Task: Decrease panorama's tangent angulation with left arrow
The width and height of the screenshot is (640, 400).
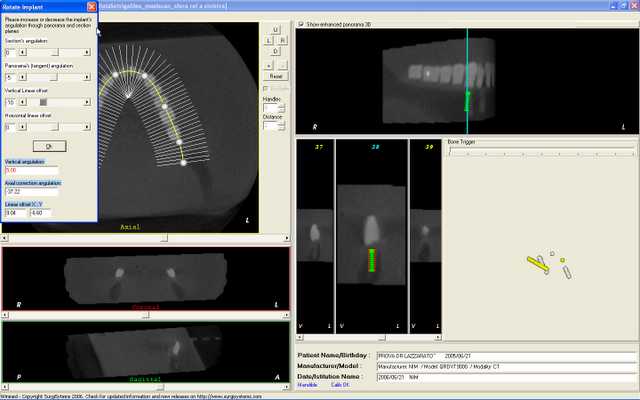Action: click(x=23, y=77)
